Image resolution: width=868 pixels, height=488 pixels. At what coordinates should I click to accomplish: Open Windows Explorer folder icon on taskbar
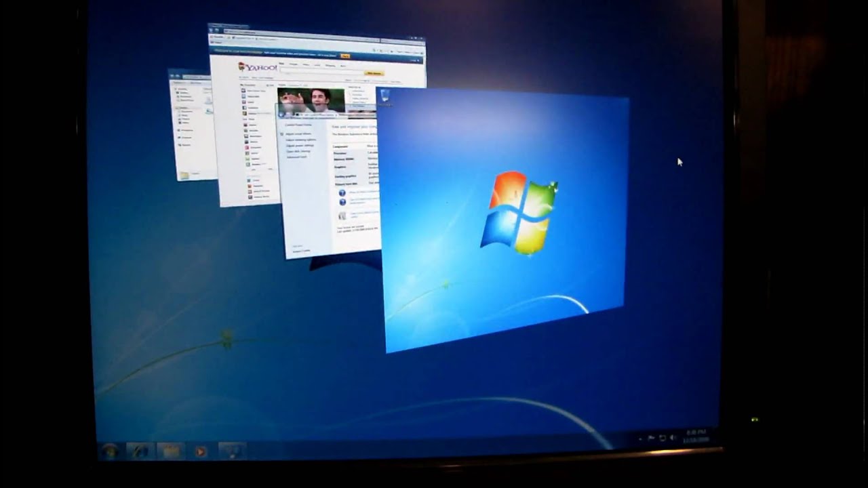(x=170, y=451)
